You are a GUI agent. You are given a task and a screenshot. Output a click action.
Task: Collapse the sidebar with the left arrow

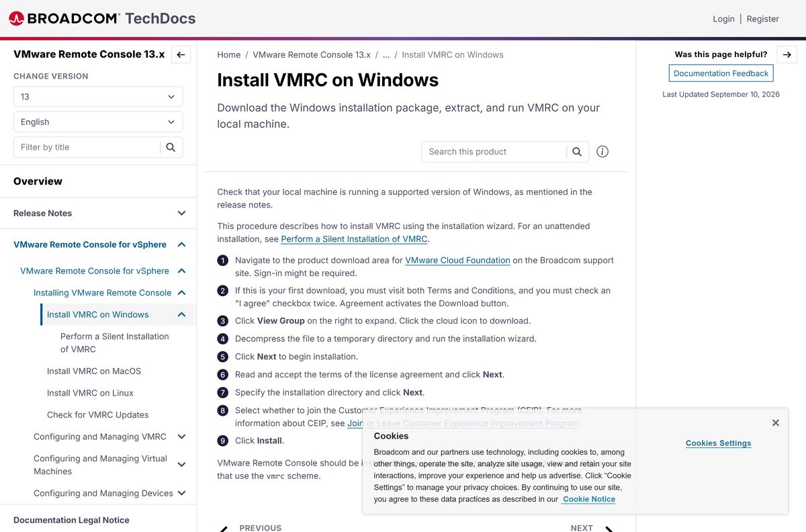pos(181,55)
